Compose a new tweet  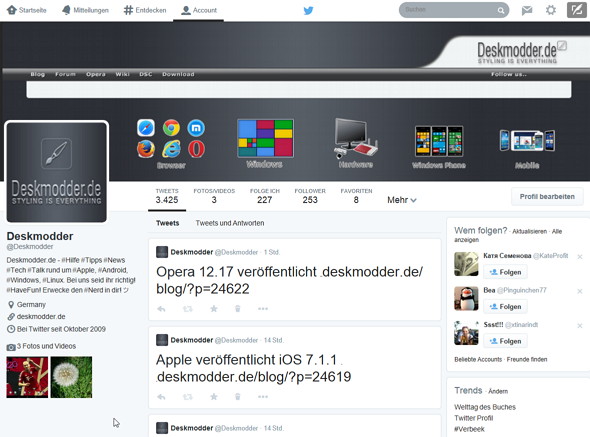coord(576,10)
